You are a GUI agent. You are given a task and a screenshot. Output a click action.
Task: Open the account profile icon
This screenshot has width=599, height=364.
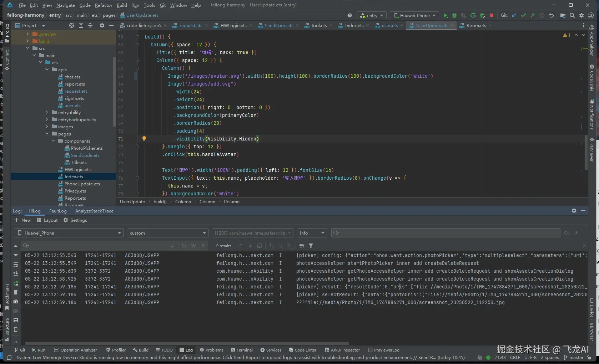591,15
